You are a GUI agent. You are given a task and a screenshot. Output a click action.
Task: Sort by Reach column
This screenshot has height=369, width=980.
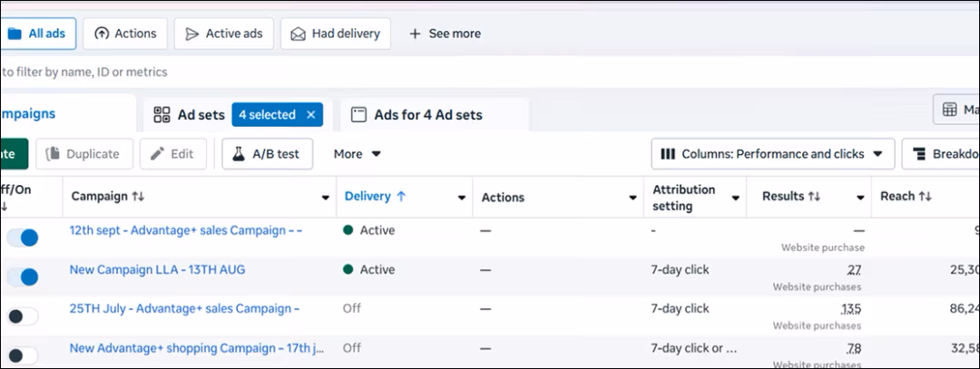click(x=906, y=196)
